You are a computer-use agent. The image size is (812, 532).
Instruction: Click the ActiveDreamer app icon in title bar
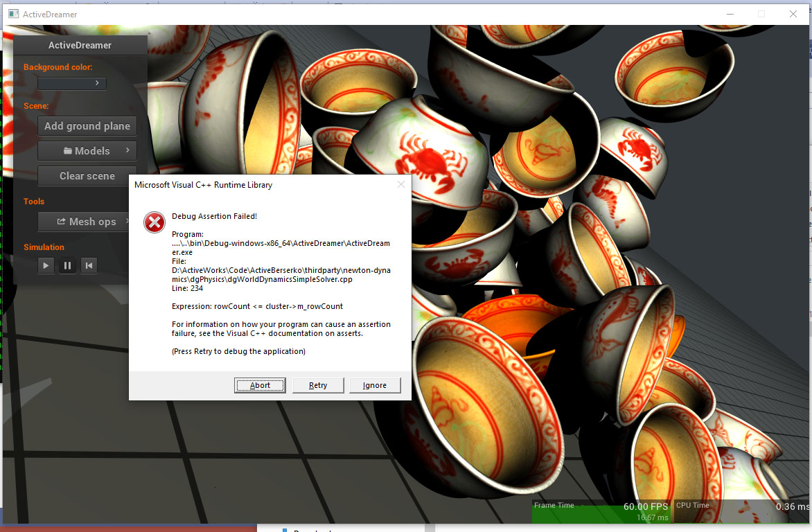click(x=13, y=14)
